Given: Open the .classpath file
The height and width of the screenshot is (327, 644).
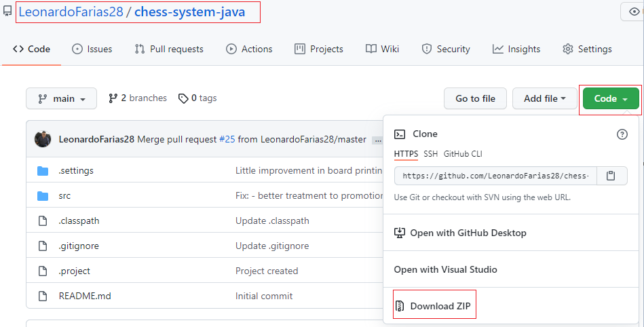Looking at the screenshot, I should tap(79, 220).
